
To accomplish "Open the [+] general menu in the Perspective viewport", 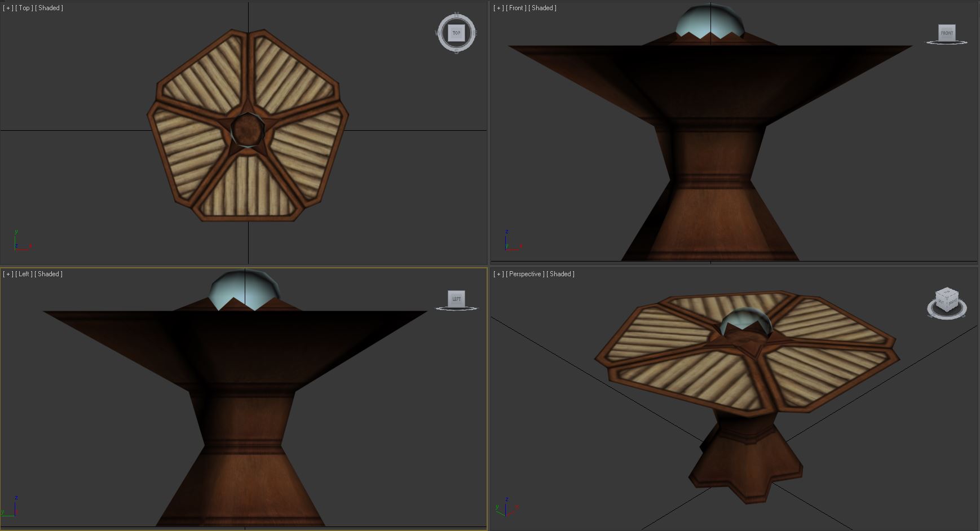I will pos(498,274).
